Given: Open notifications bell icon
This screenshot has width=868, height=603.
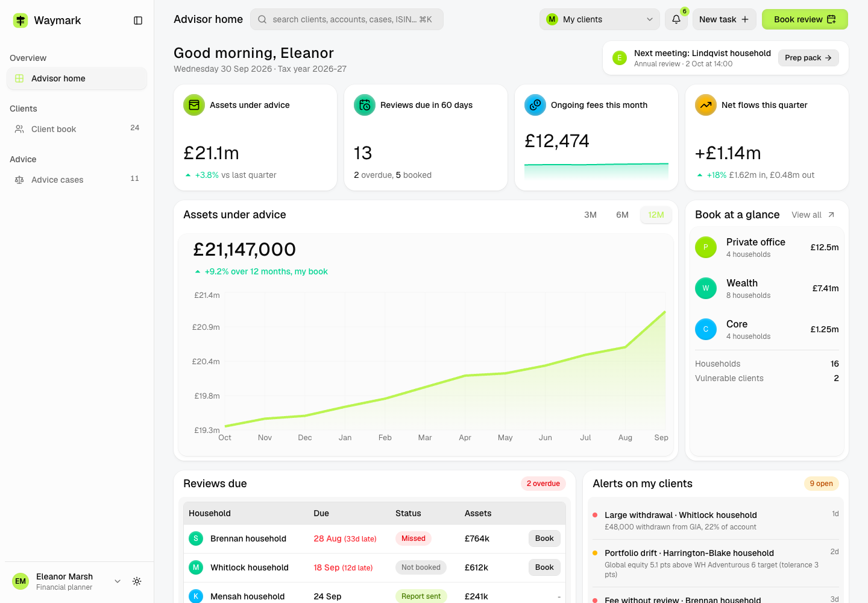Looking at the screenshot, I should click(x=676, y=19).
